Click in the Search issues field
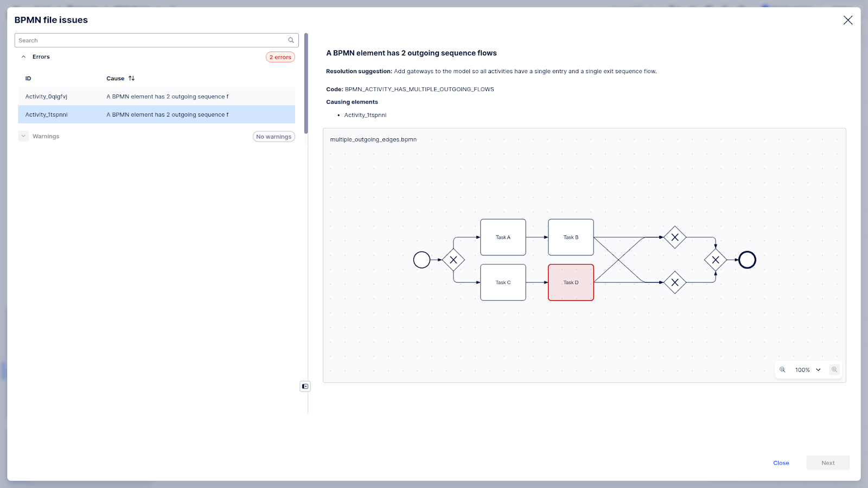868x488 pixels. pos(152,40)
